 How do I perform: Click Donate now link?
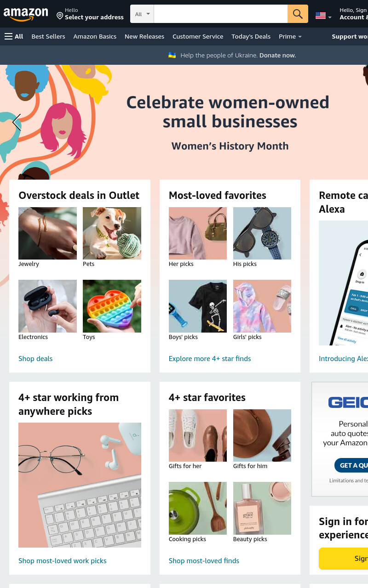pyautogui.click(x=277, y=55)
